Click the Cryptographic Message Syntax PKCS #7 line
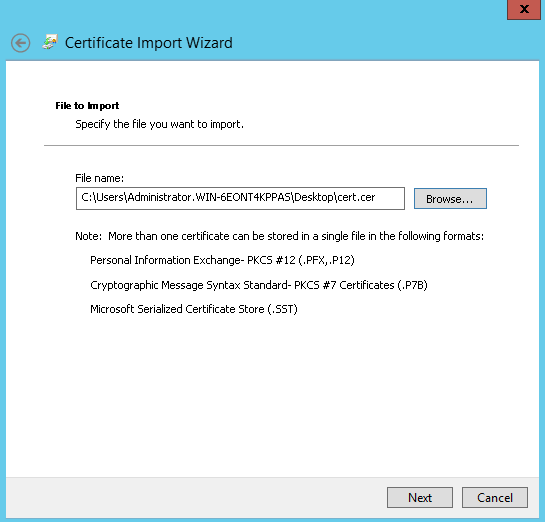This screenshot has width=545, height=522. pos(259,285)
